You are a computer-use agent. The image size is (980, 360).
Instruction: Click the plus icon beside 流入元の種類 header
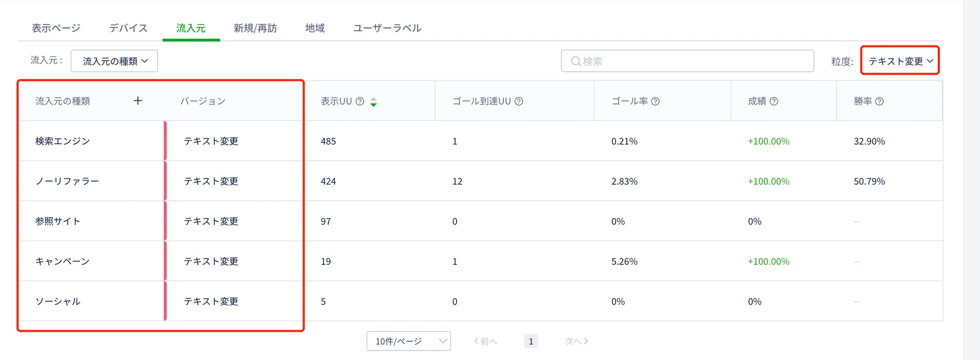tap(138, 101)
